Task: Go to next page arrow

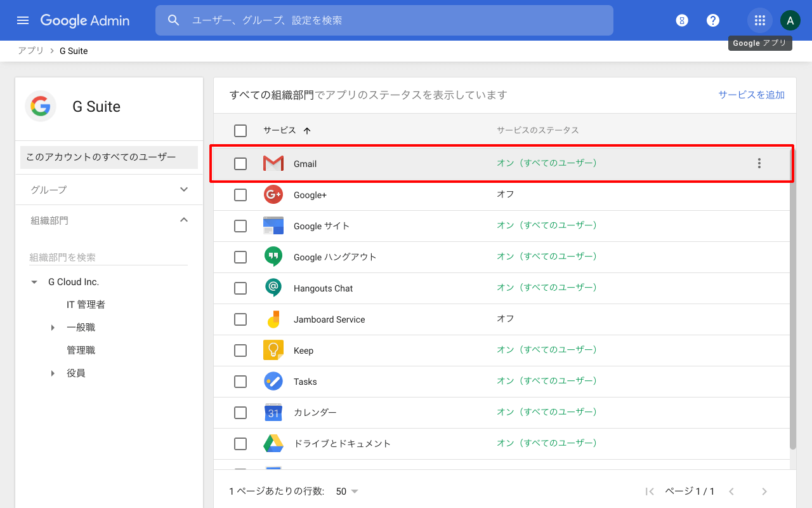Action: [x=764, y=491]
